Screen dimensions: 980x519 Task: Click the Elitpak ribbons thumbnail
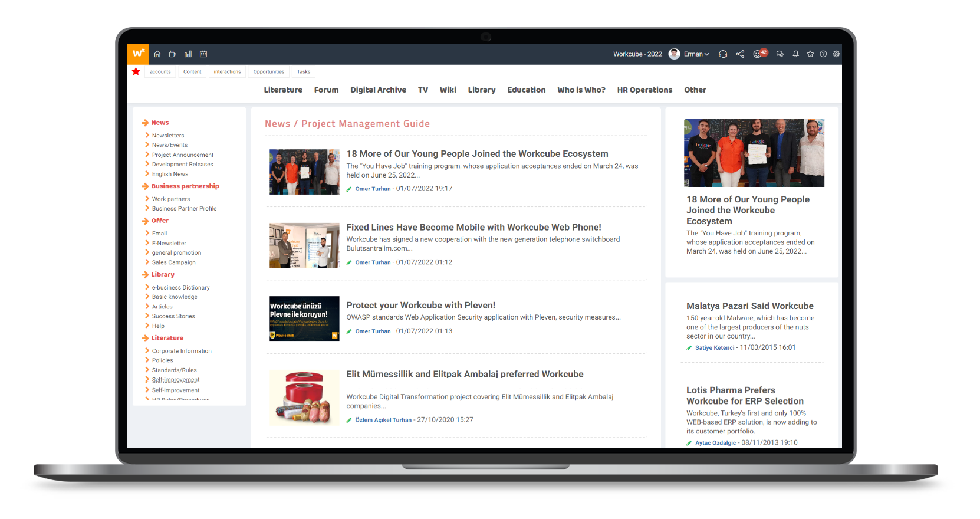click(x=304, y=398)
